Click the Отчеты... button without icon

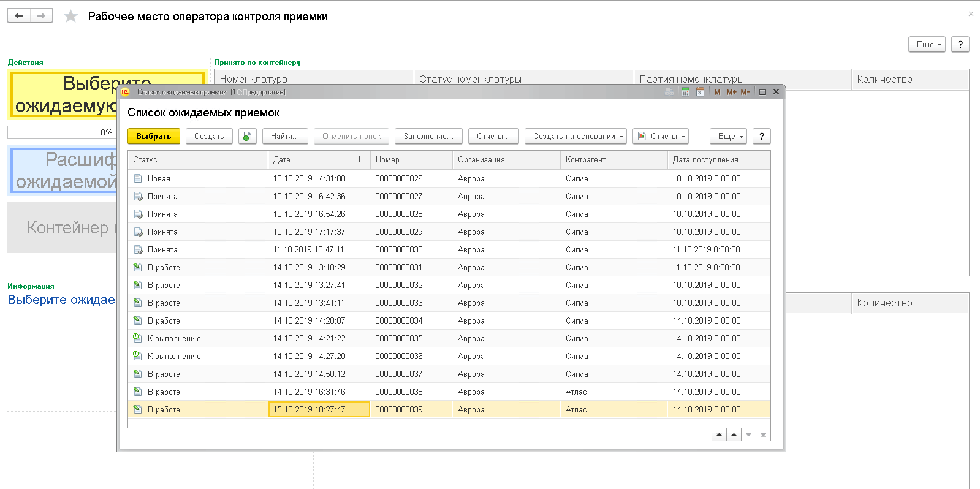pyautogui.click(x=493, y=136)
